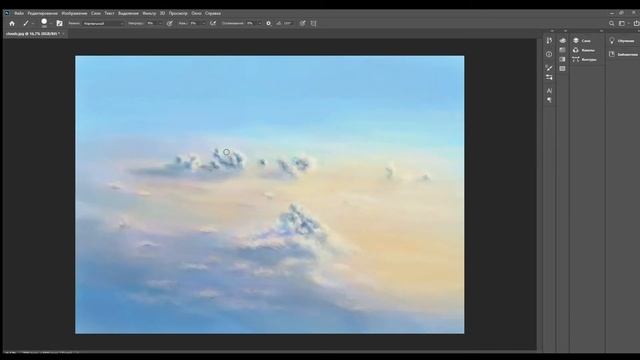640x360 pixels.
Task: Open the workspace switcher icon
Action: click(622, 23)
